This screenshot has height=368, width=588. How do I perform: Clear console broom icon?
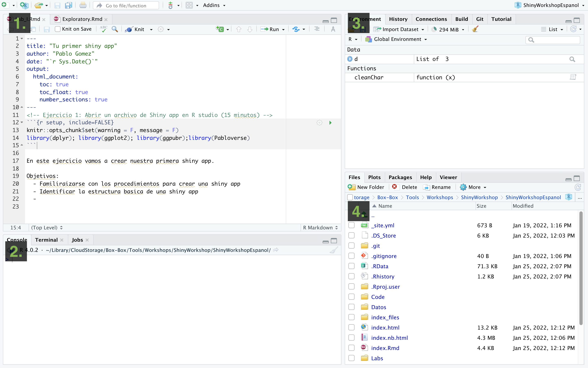[334, 250]
